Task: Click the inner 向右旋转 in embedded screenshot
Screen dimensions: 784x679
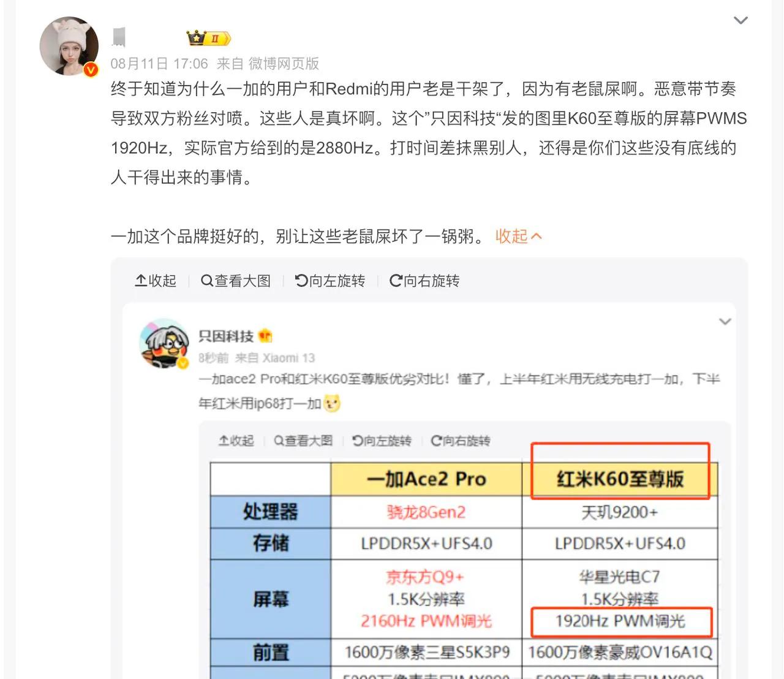Action: (461, 441)
